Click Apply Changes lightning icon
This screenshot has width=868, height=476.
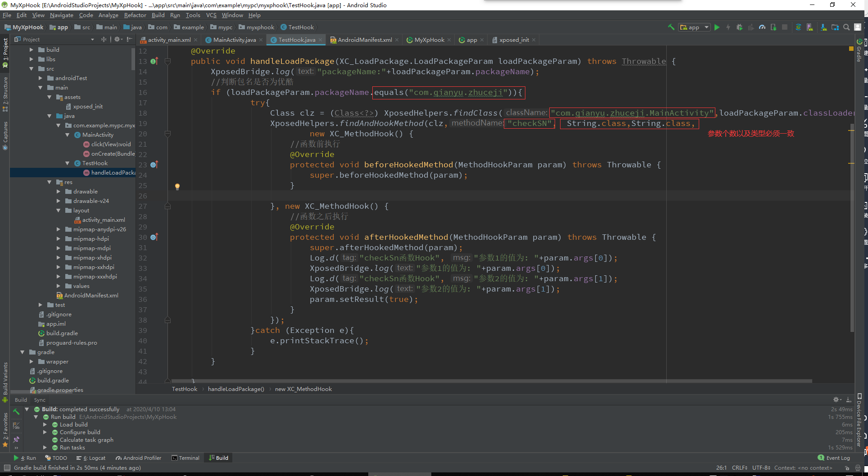(x=728, y=27)
